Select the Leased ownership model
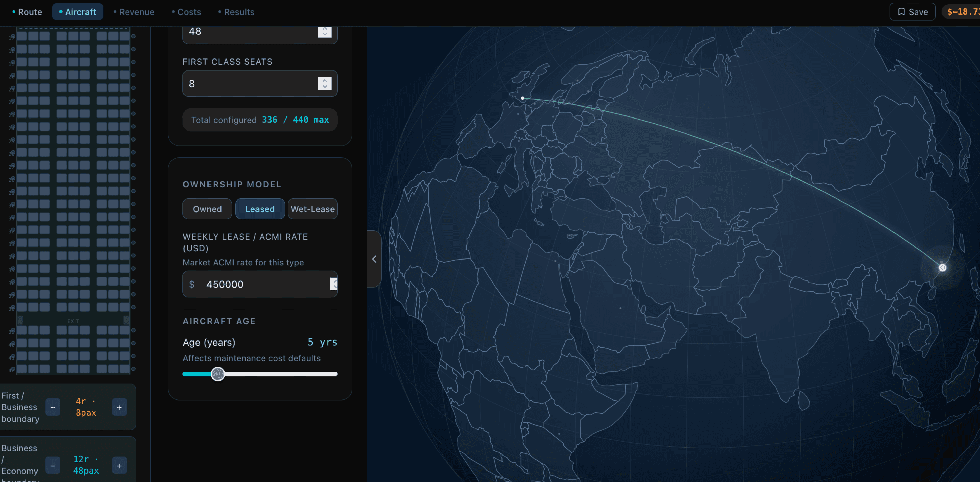Screen dimensions: 980x482 [260, 209]
